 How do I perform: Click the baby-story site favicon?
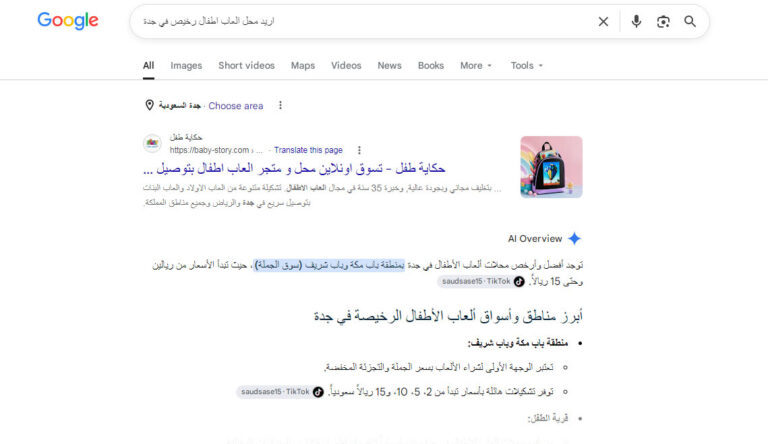coord(152,143)
